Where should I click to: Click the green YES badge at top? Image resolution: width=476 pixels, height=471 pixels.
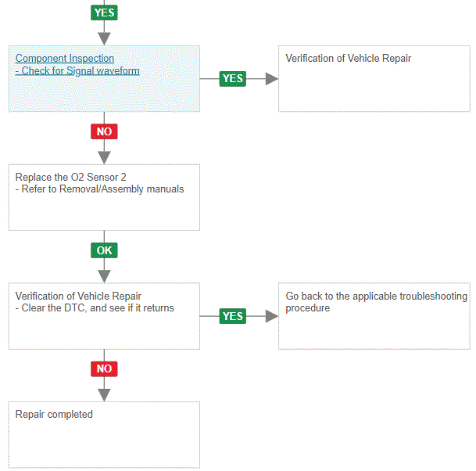pos(104,13)
